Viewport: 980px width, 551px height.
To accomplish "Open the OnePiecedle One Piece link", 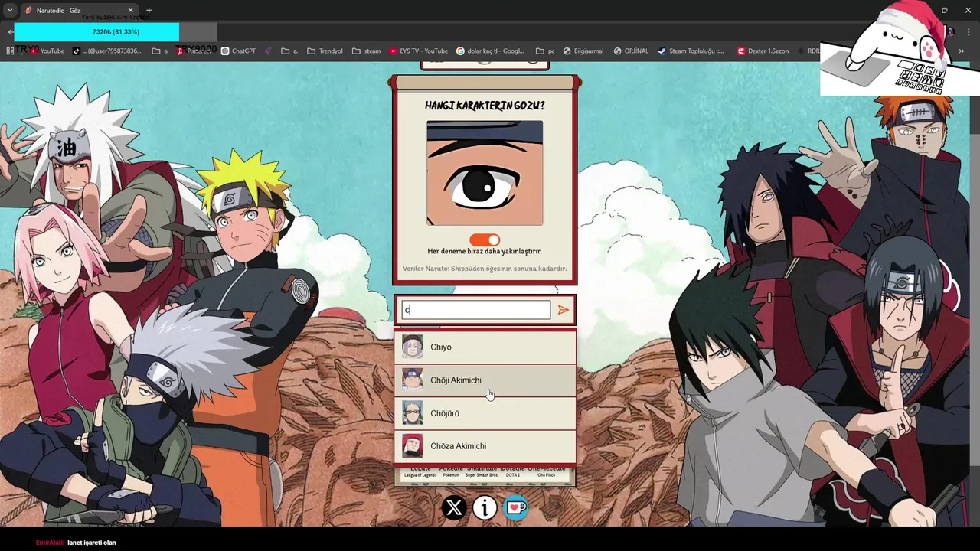I will click(547, 471).
